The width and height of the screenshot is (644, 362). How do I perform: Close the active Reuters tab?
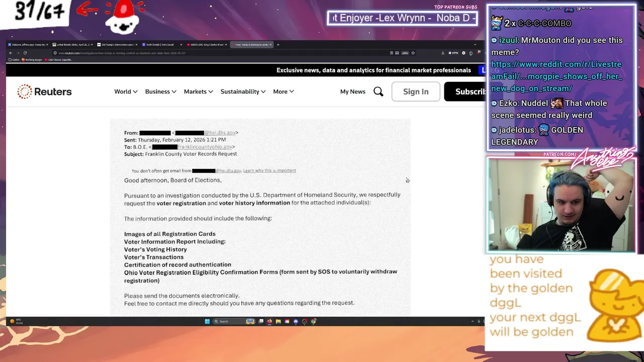(x=271, y=44)
